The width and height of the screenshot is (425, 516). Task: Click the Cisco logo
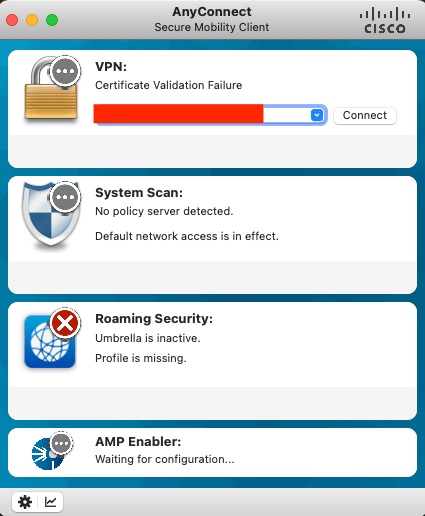point(385,21)
